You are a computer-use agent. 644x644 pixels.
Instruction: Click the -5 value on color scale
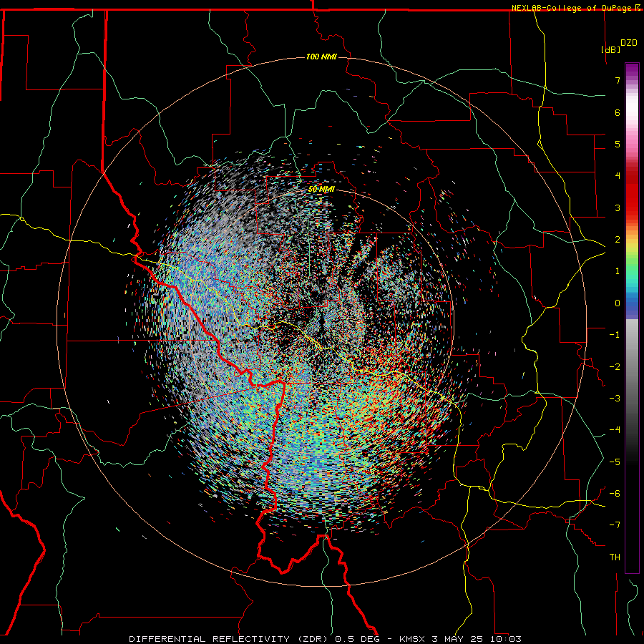pos(615,462)
